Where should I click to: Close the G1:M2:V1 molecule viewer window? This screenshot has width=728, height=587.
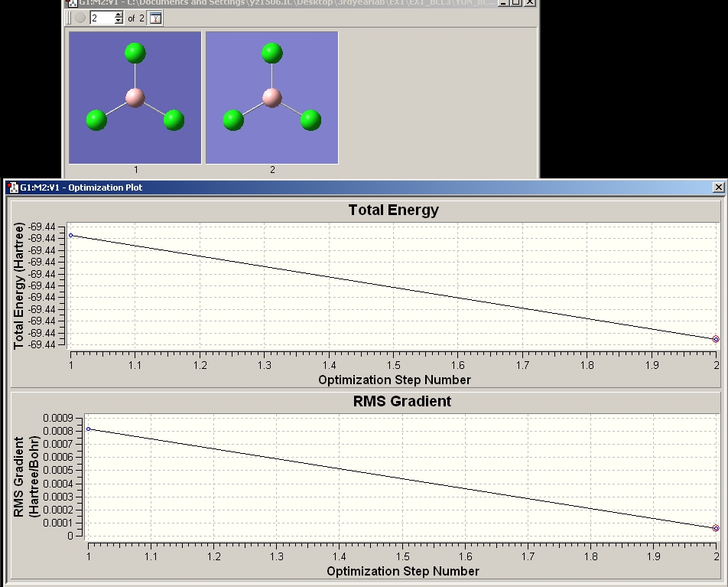tap(530, 2)
